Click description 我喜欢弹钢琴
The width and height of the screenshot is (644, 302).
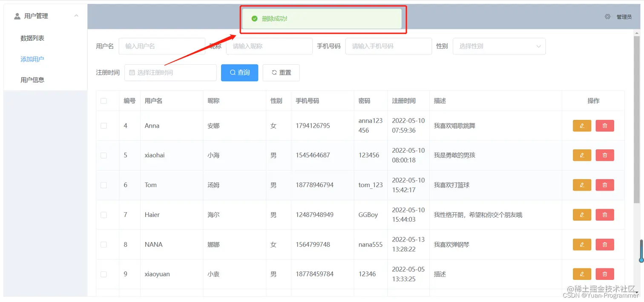pos(451,245)
